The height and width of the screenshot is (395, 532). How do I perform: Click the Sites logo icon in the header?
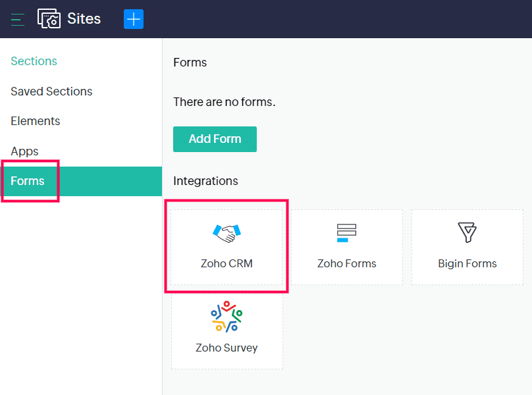(49, 19)
